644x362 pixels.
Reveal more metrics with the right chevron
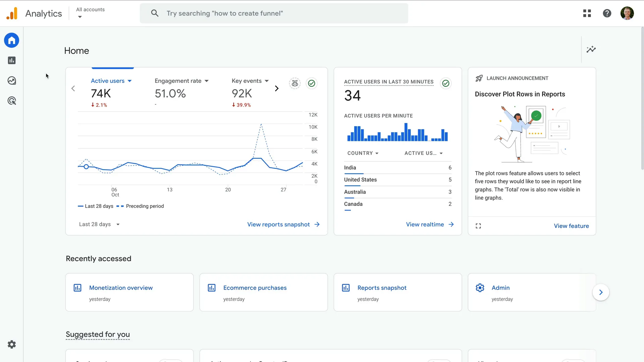click(x=277, y=88)
